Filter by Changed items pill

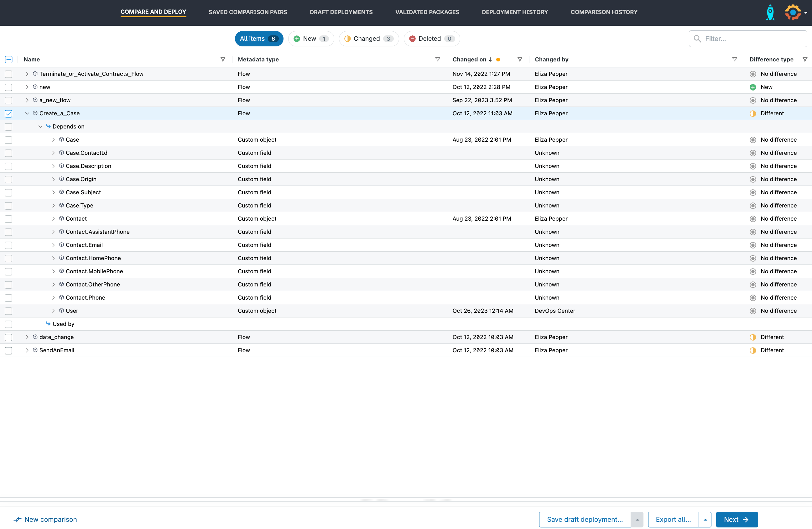[368, 39]
